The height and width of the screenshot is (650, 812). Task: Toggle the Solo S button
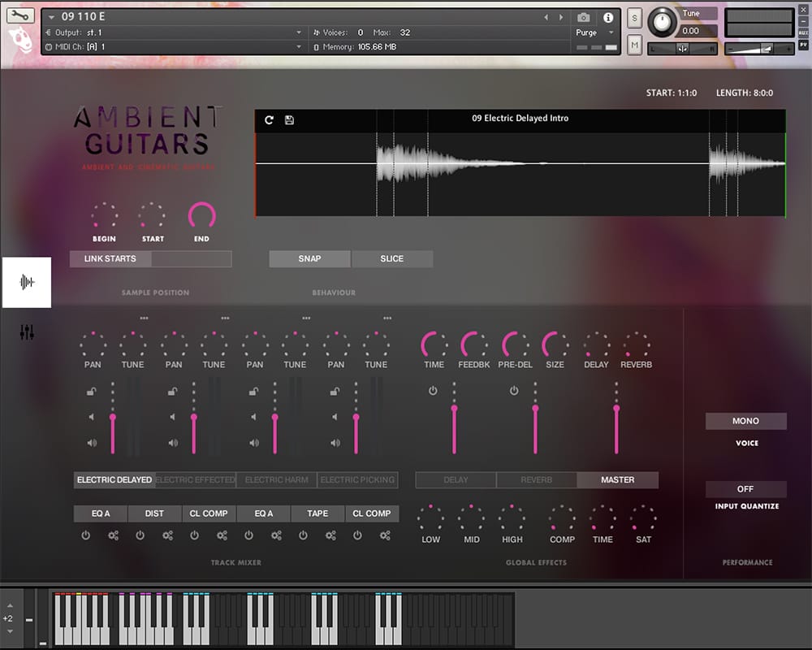click(x=634, y=18)
